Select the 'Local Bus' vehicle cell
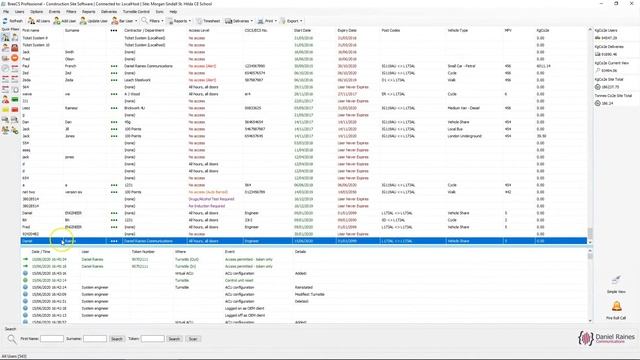The width and height of the screenshot is (640, 360). tap(455, 129)
